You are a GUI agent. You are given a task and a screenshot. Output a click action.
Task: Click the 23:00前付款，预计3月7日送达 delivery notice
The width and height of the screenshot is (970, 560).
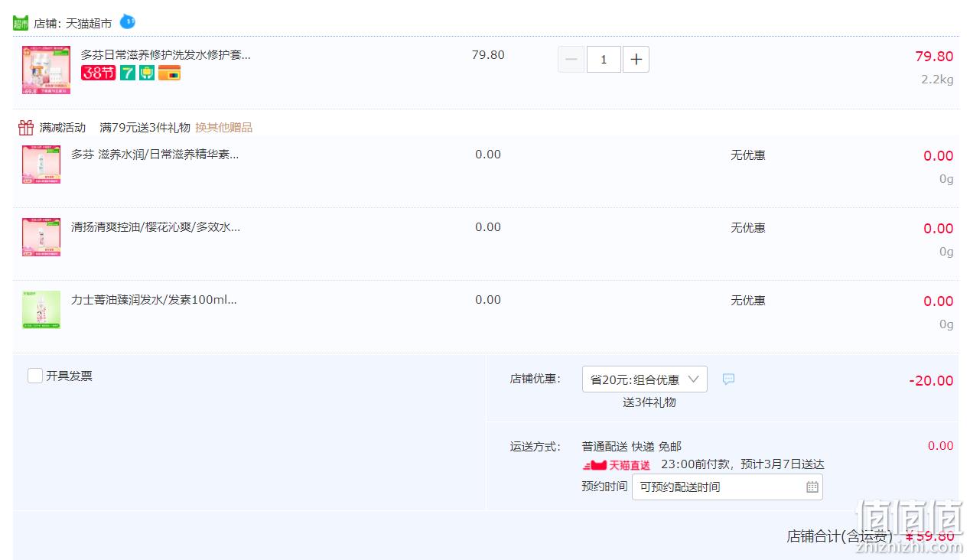[743, 464]
